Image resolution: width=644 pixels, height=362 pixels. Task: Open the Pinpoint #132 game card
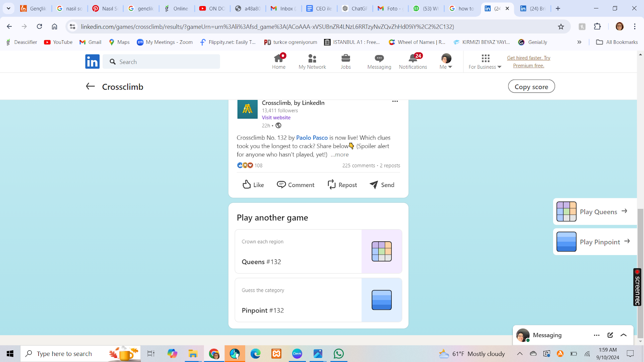[318, 300]
